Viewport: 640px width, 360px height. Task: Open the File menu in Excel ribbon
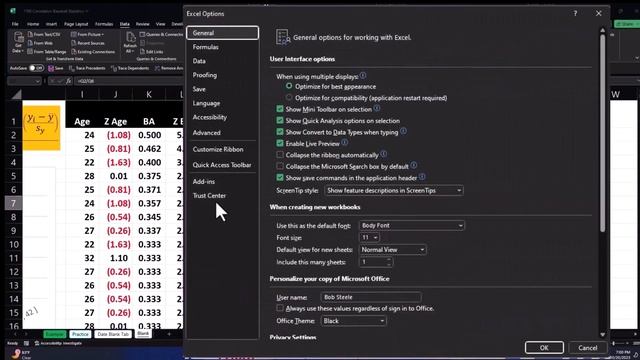tap(15, 24)
